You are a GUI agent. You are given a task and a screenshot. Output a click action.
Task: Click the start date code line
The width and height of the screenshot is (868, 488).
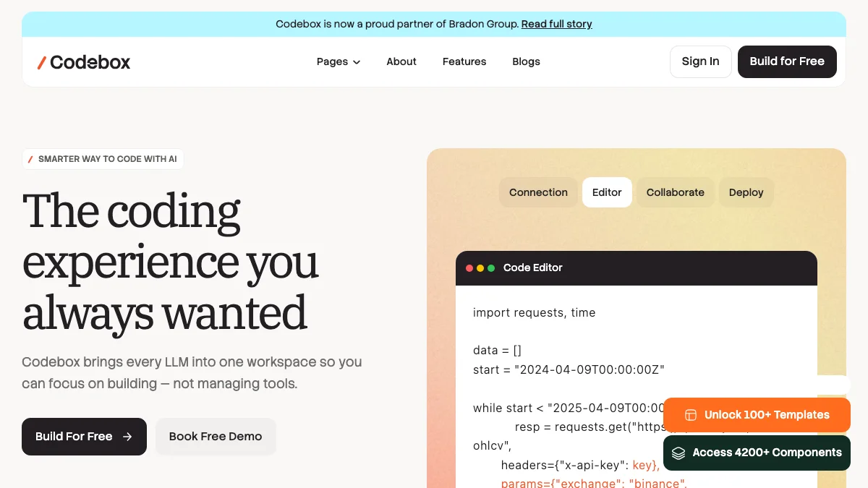click(569, 369)
